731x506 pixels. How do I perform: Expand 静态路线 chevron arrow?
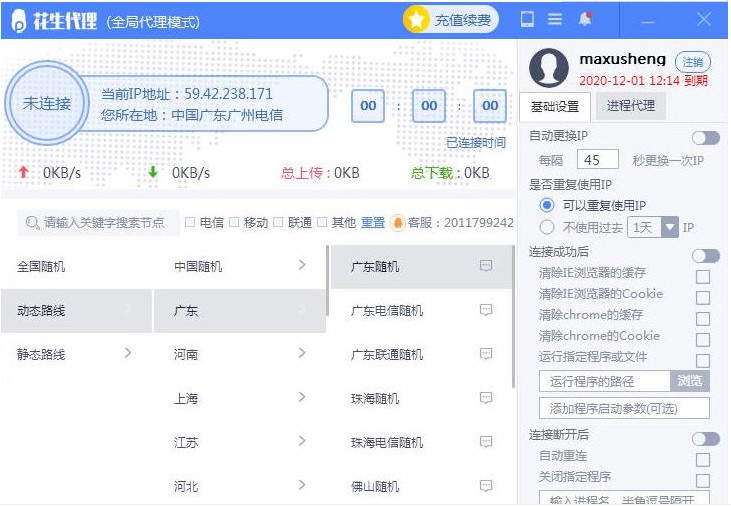tap(128, 353)
